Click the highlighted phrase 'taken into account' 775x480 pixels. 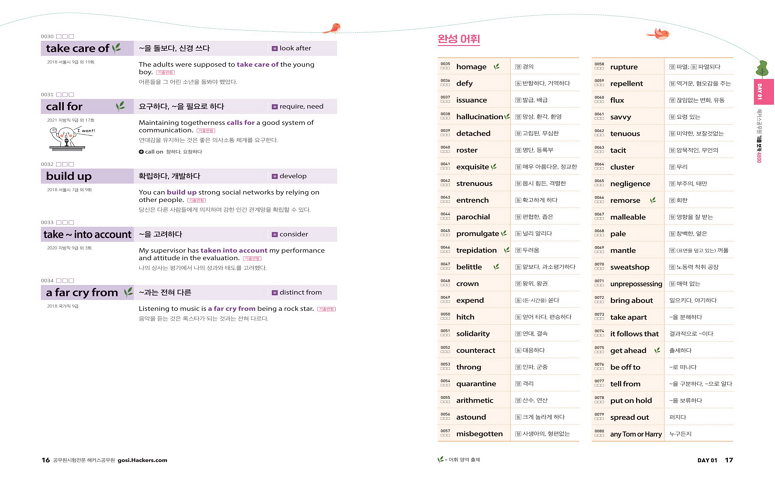click(234, 251)
